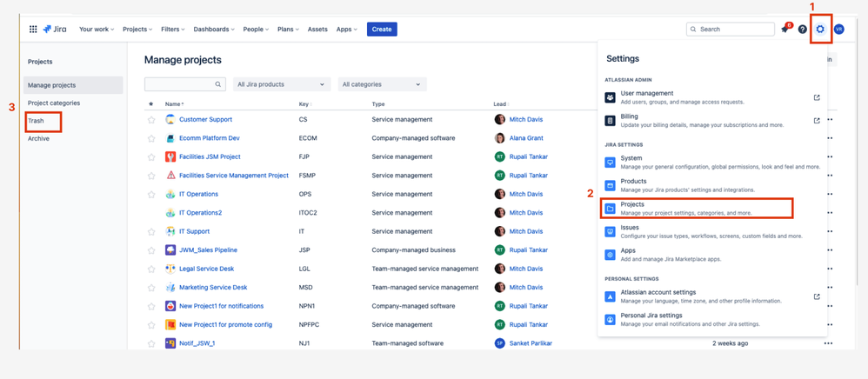Star the IT Support project
The height and width of the screenshot is (379, 868).
151,231
